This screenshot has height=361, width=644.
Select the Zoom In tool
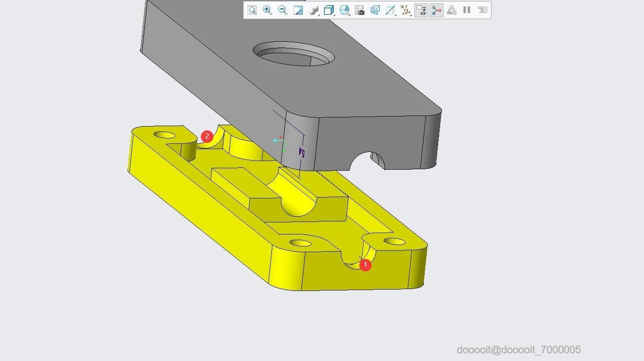pyautogui.click(x=268, y=10)
